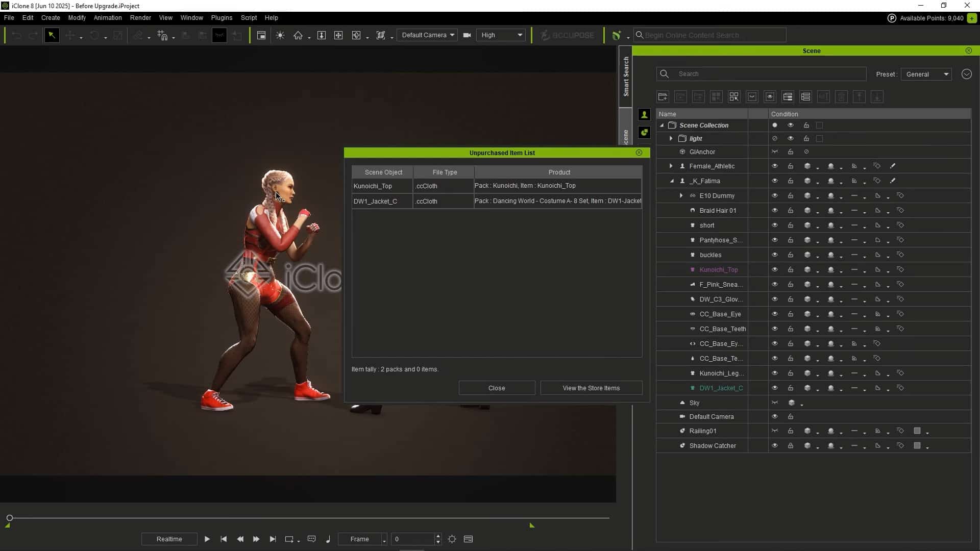Hide the Braid Hair 01 object
The height and width of the screenshot is (551, 980).
(x=775, y=210)
